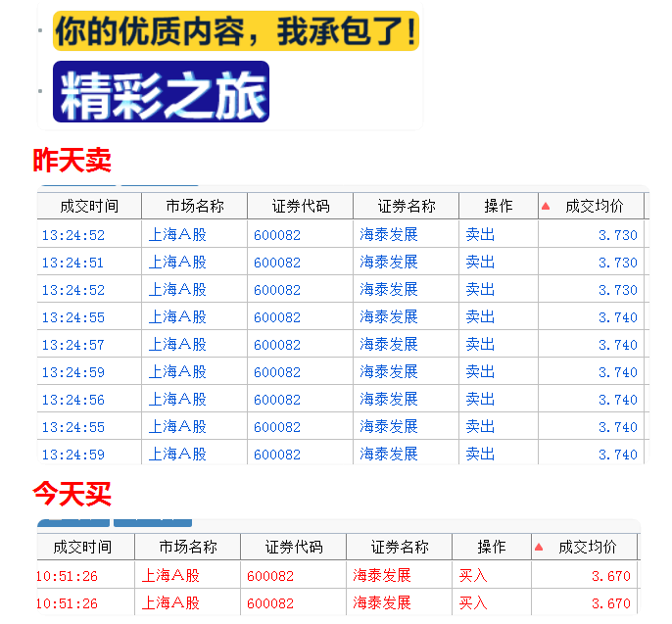
Task: Click 上海A股 in the 13:24:51 row
Action: pyautogui.click(x=177, y=262)
